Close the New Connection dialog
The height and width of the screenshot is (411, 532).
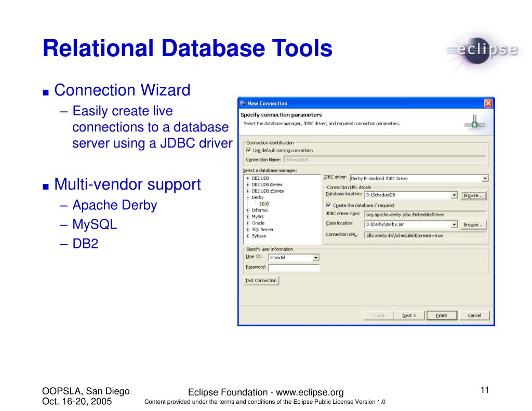488,103
